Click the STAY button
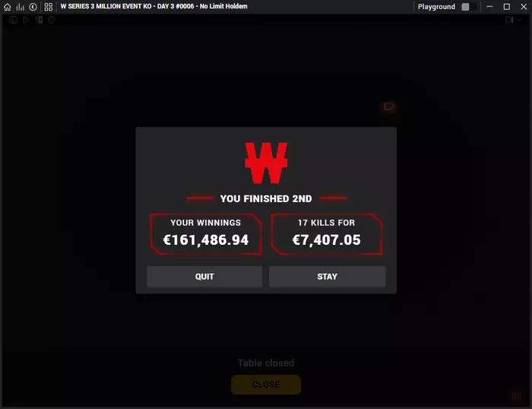 coord(327,277)
